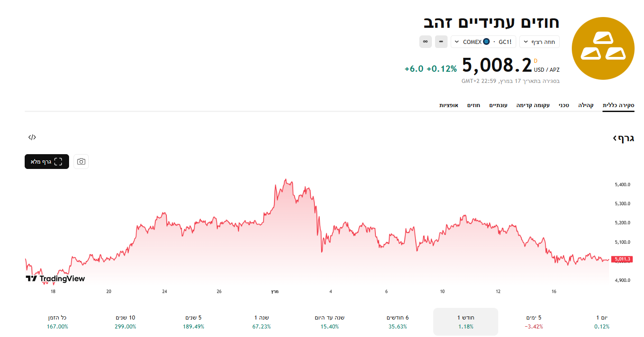644x337 pixels.
Task: Click the TradingView logo on chart
Action: [55, 279]
